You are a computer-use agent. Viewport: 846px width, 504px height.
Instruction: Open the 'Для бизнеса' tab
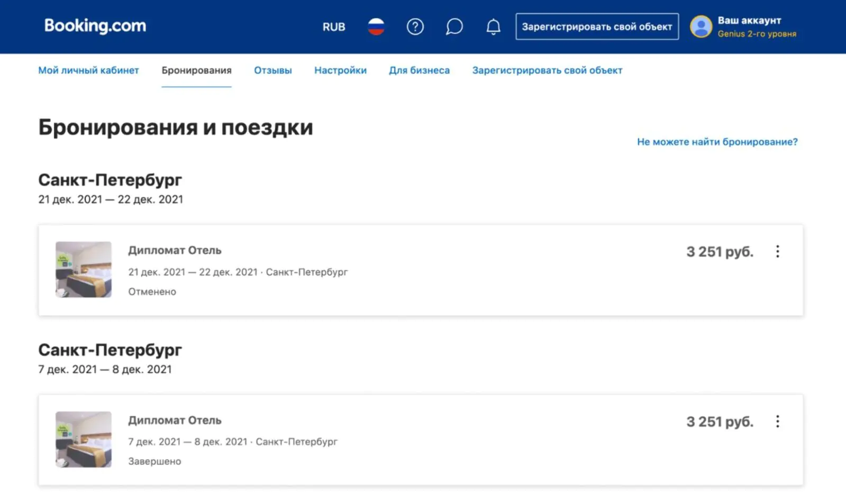[x=419, y=70]
